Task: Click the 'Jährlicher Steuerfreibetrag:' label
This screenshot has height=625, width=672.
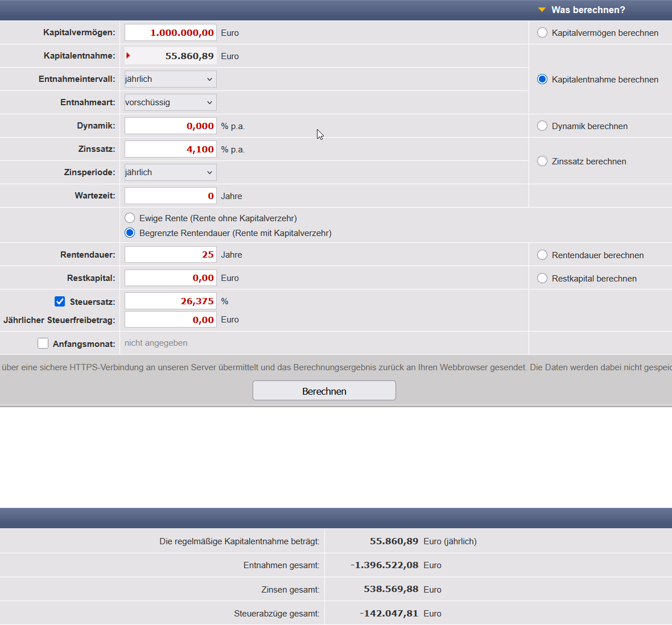Action: click(x=59, y=320)
